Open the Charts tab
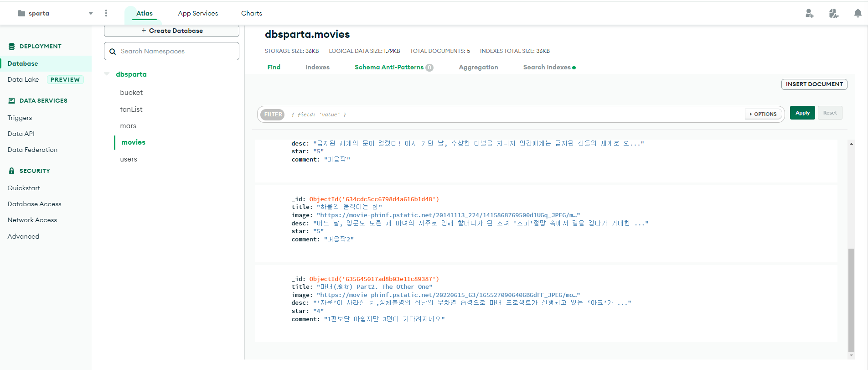Image resolution: width=868 pixels, height=370 pixels. pyautogui.click(x=252, y=13)
